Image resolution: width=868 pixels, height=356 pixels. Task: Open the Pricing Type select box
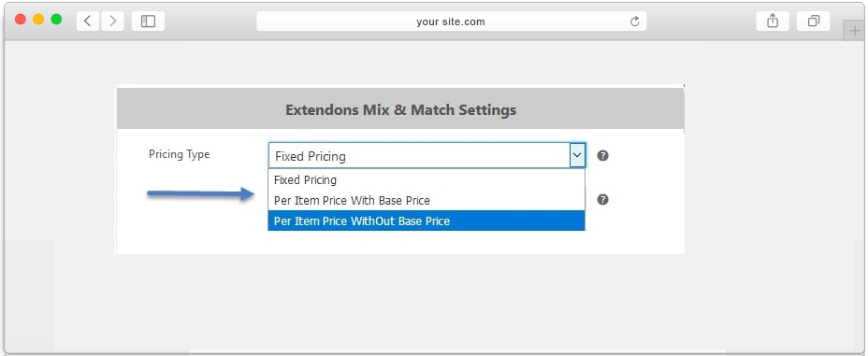tap(427, 156)
